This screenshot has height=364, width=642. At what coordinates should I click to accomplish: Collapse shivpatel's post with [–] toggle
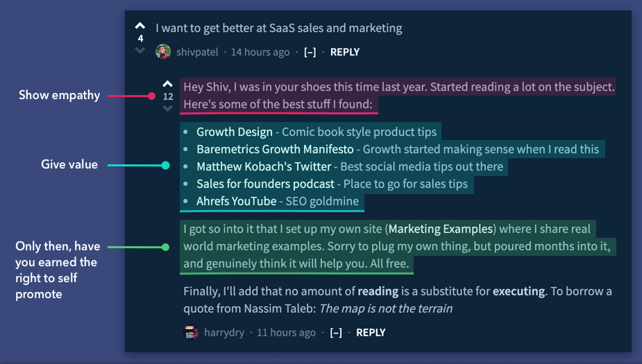(x=310, y=52)
